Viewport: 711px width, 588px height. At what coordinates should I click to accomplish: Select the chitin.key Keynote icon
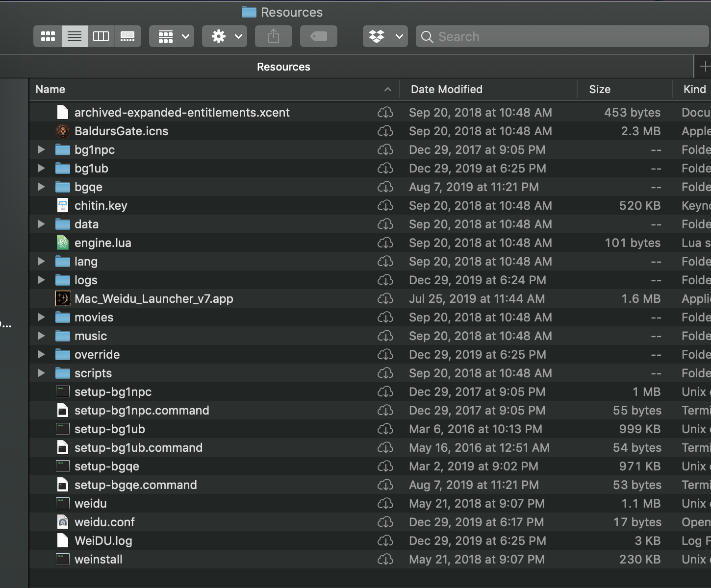[x=63, y=205]
